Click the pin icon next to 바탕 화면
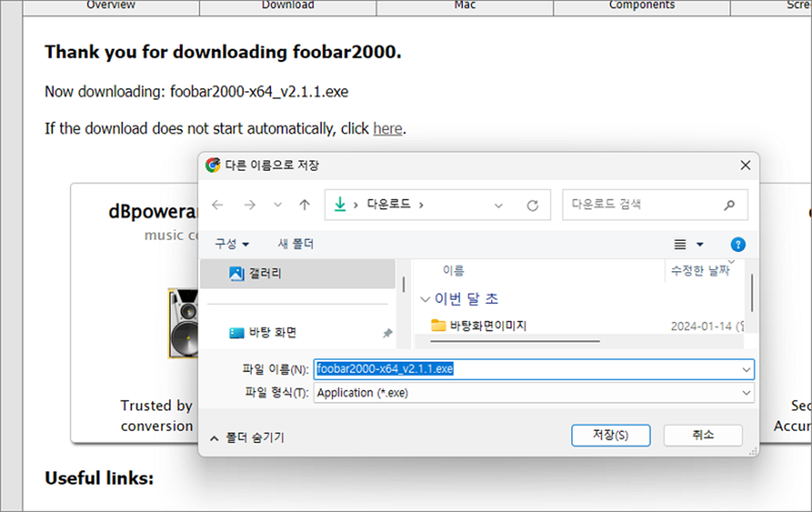812x512 pixels. click(x=387, y=333)
